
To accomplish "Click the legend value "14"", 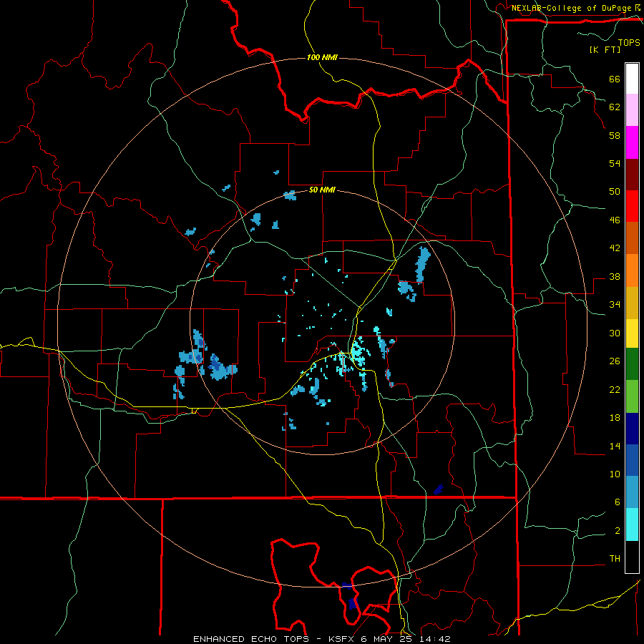I will pos(615,446).
